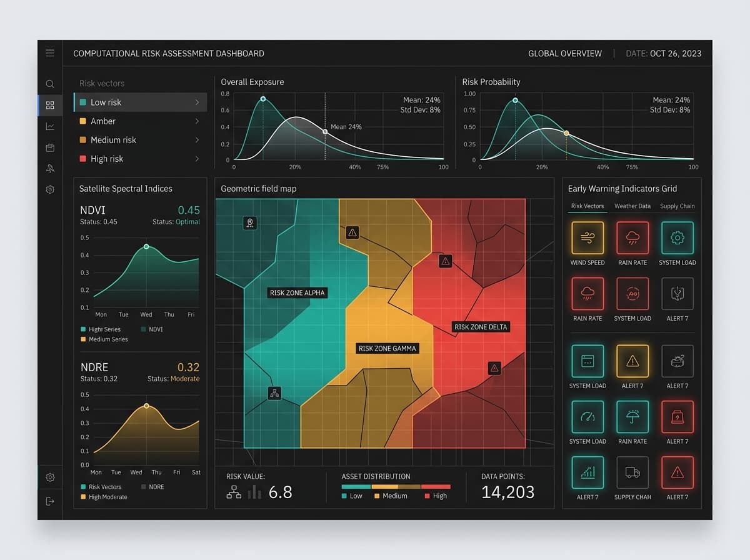Click the red siren ALERT 7 tile
750x560 pixels.
677,417
